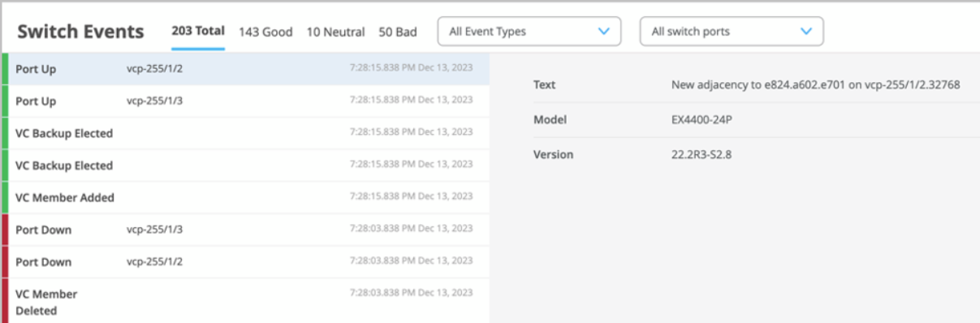This screenshot has height=323, width=980.
Task: Filter by 143 Good events
Action: click(x=266, y=32)
